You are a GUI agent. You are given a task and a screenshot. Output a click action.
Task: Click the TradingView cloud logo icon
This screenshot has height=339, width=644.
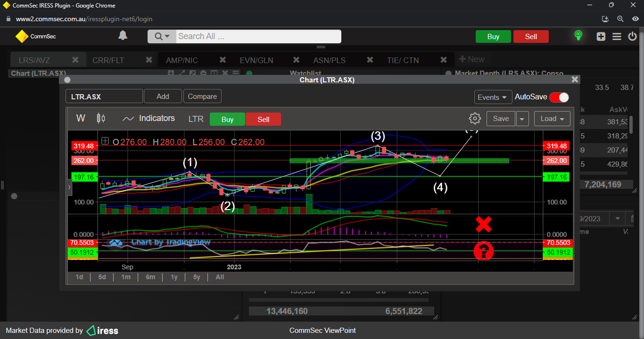coord(116,242)
